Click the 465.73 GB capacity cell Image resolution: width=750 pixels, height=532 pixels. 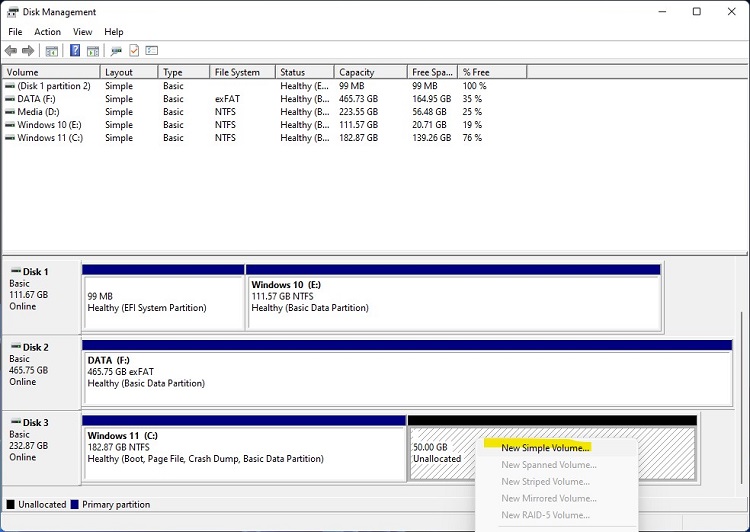coord(358,99)
